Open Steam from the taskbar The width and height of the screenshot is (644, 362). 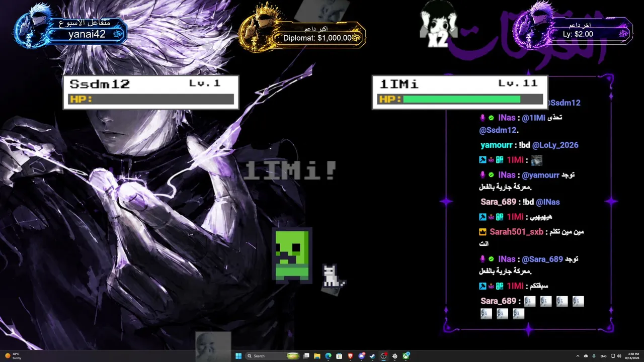pyautogui.click(x=372, y=356)
